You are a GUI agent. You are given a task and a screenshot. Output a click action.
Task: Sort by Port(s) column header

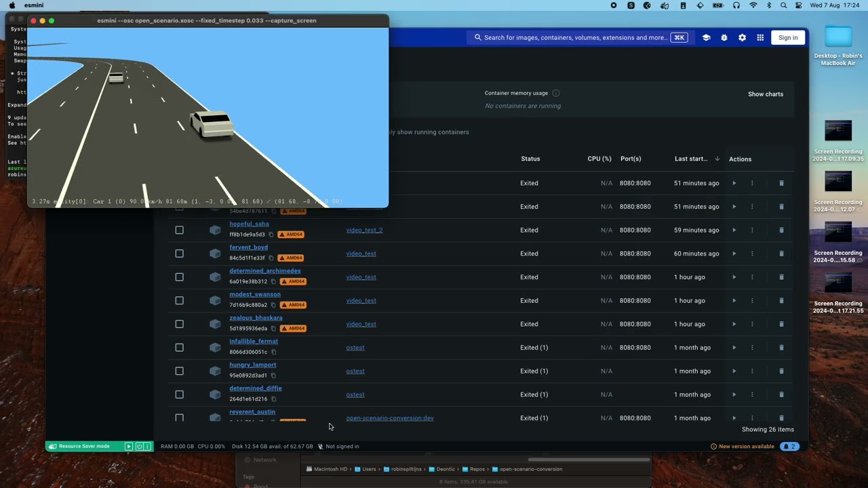coord(631,159)
